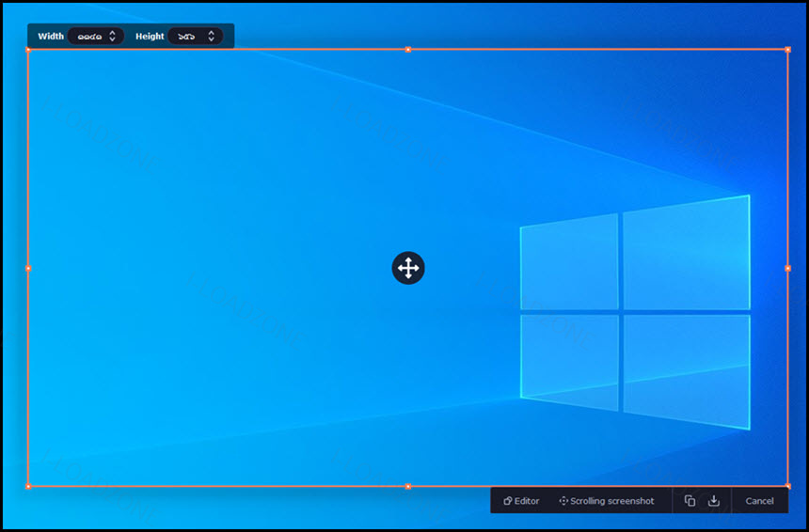Image resolution: width=809 pixels, height=532 pixels.
Task: Click the right-middle selection handle
Action: tap(788, 268)
